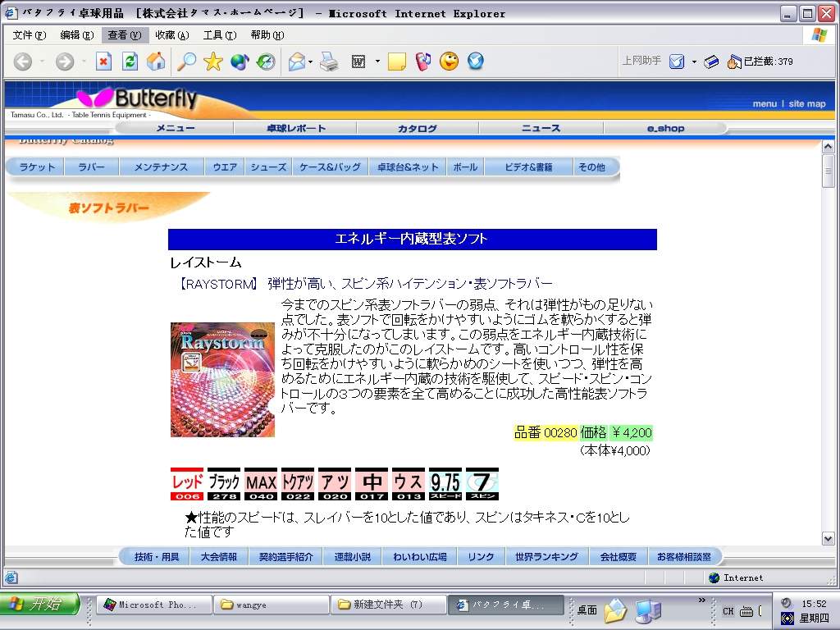The width and height of the screenshot is (840, 630).
Task: Click the hand icon showing 已拦截:379
Action: coord(734,62)
